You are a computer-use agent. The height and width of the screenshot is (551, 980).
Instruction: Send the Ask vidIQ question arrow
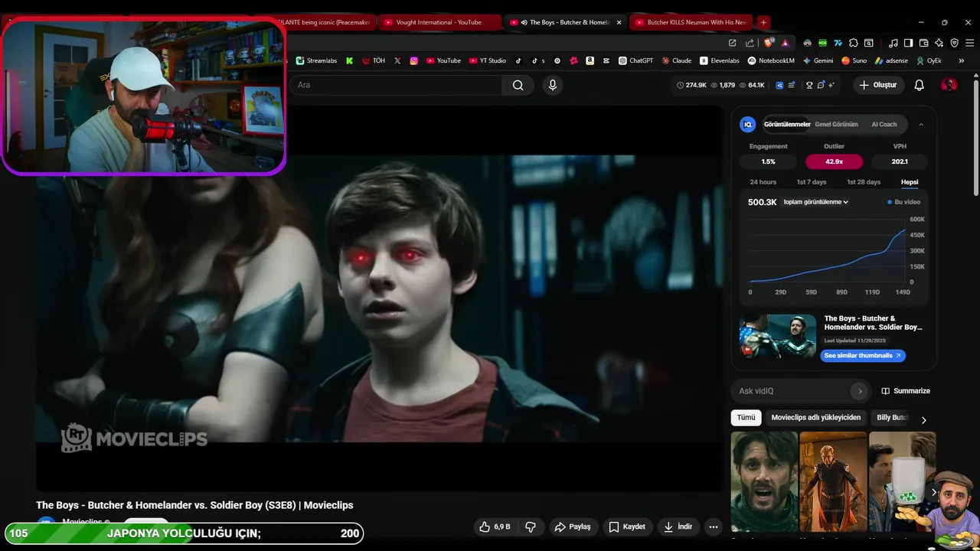[860, 391]
